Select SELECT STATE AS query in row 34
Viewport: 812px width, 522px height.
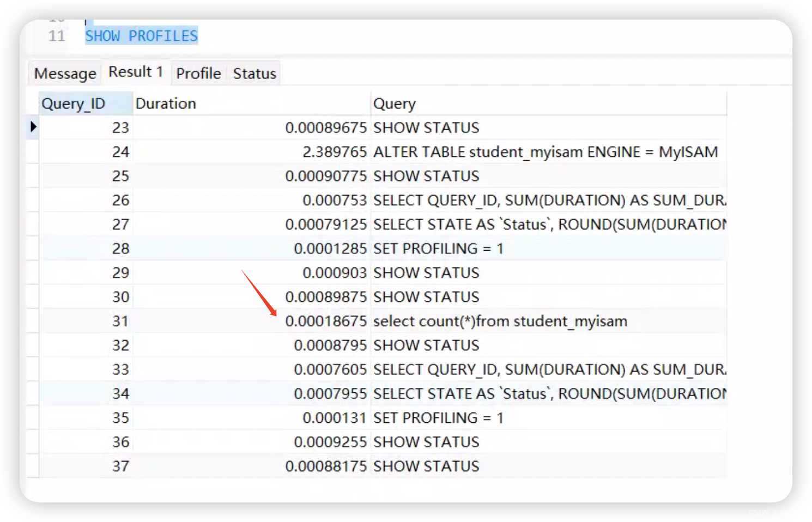click(x=550, y=393)
